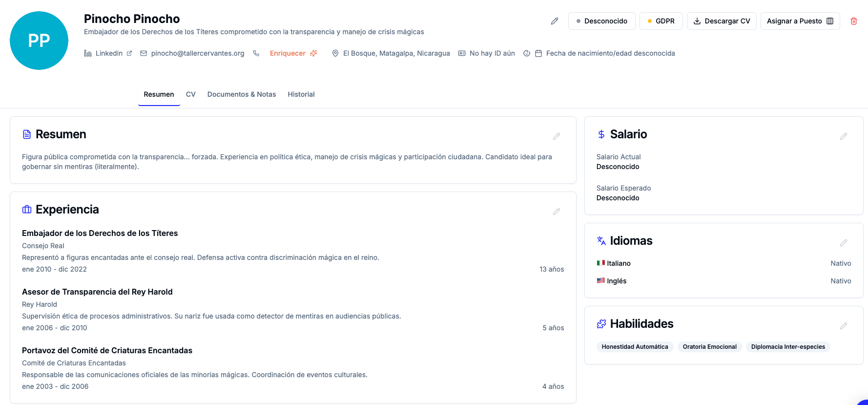The width and height of the screenshot is (868, 405).
Task: Click the dollar icon beside Salario
Action: pyautogui.click(x=601, y=134)
